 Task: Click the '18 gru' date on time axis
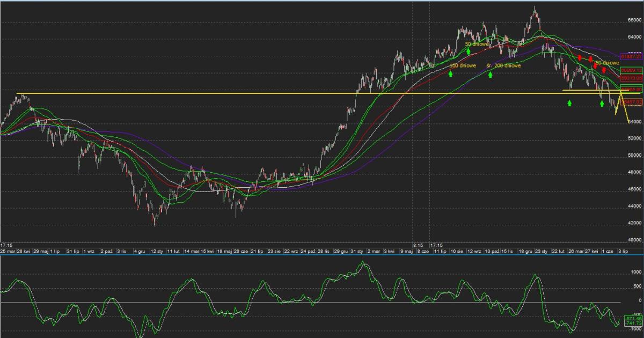525,251
